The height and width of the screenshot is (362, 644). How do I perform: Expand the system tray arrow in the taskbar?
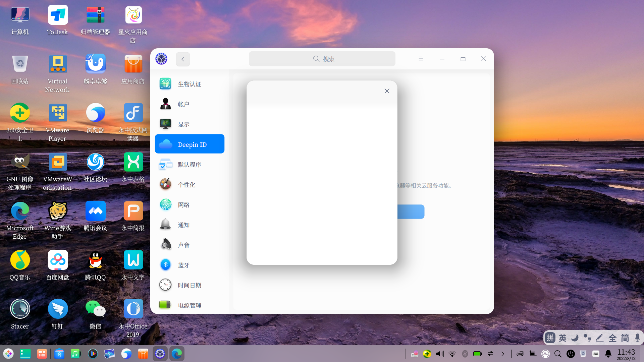pos(502,354)
